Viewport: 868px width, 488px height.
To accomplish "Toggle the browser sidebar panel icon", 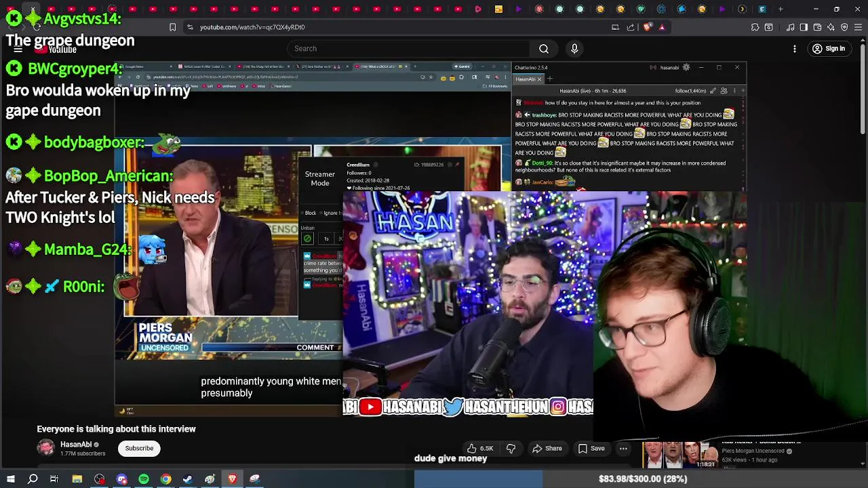I will tap(804, 27).
